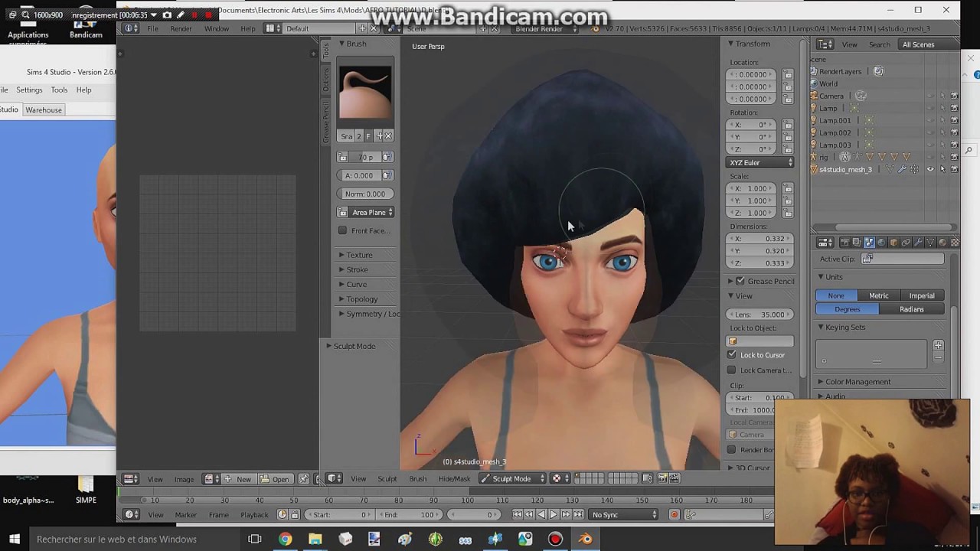Screen dimensions: 980x551
Task: Select the Imperial units option
Action: click(922, 295)
